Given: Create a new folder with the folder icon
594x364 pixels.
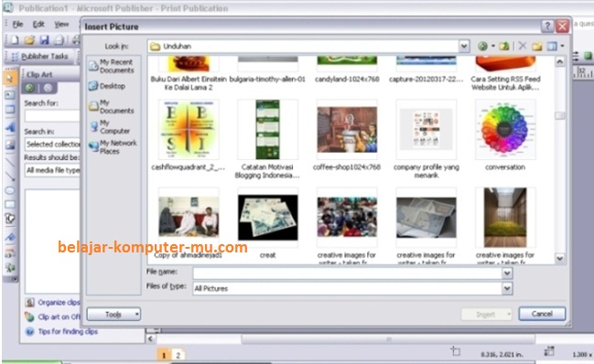Looking at the screenshot, I should pyautogui.click(x=537, y=46).
